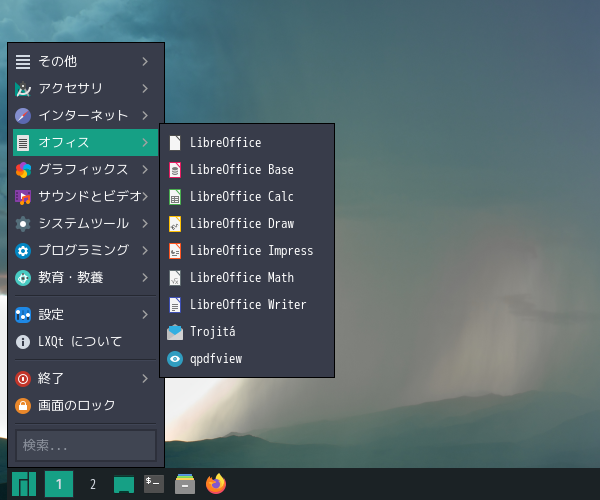This screenshot has height=500, width=600.
Task: Switch to virtual desktop 2
Action: (x=93, y=484)
